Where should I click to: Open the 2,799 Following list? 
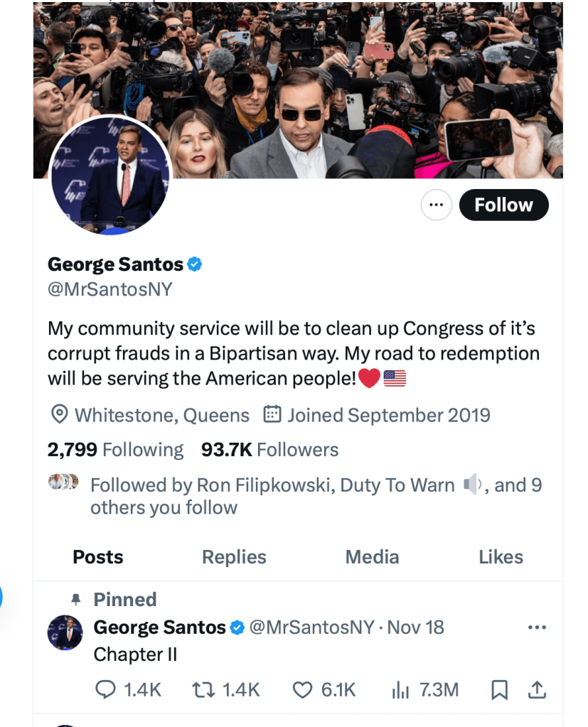coord(115,450)
